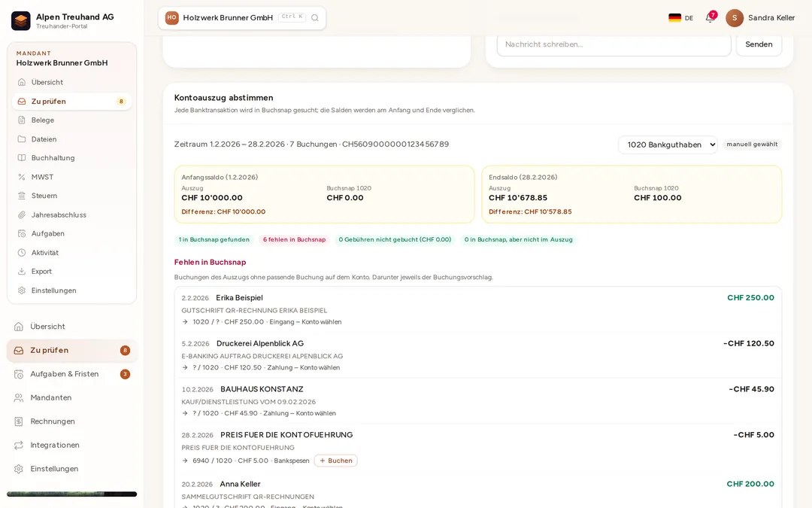Click the Rechnungen invoice icon
The height and width of the screenshot is (508, 812).
[x=19, y=421]
